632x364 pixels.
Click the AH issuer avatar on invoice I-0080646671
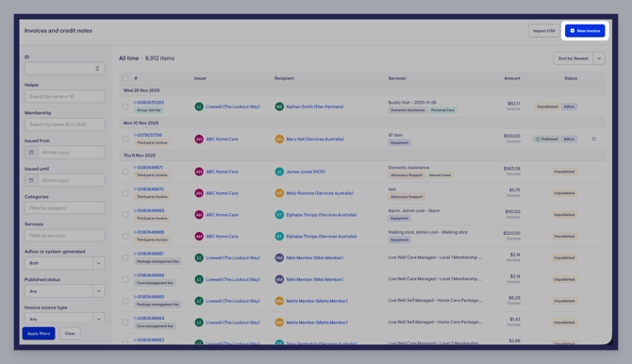pos(199,172)
